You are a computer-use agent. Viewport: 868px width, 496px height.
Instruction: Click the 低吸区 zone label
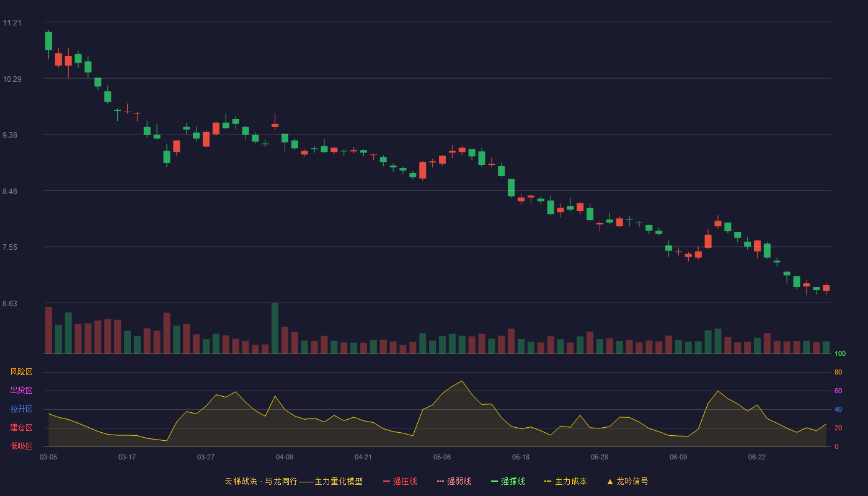click(x=21, y=446)
